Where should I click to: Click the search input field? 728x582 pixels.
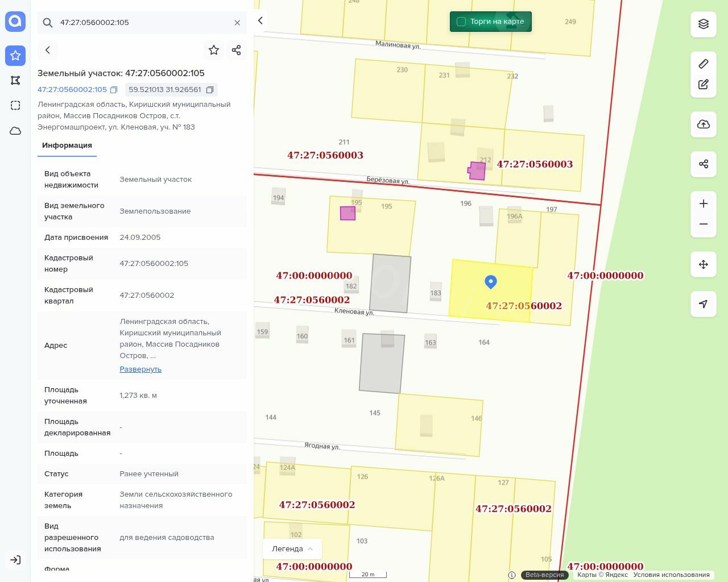142,23
